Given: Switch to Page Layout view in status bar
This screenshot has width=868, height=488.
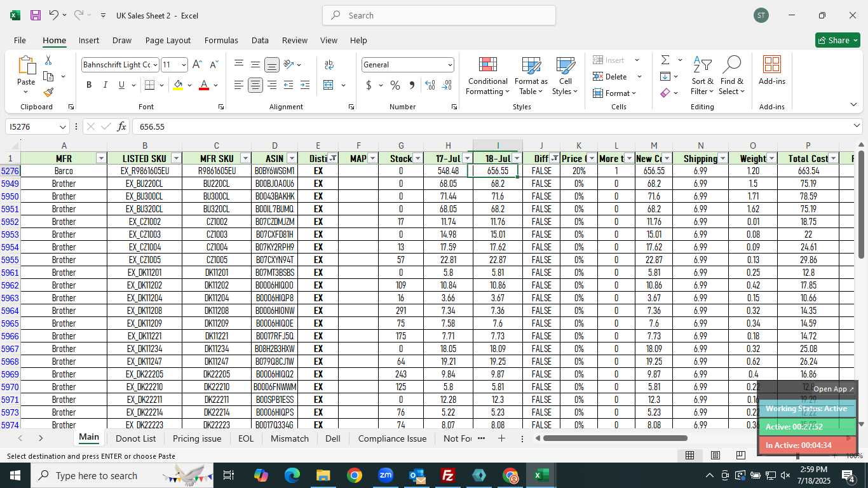Looking at the screenshot, I should (x=715, y=455).
